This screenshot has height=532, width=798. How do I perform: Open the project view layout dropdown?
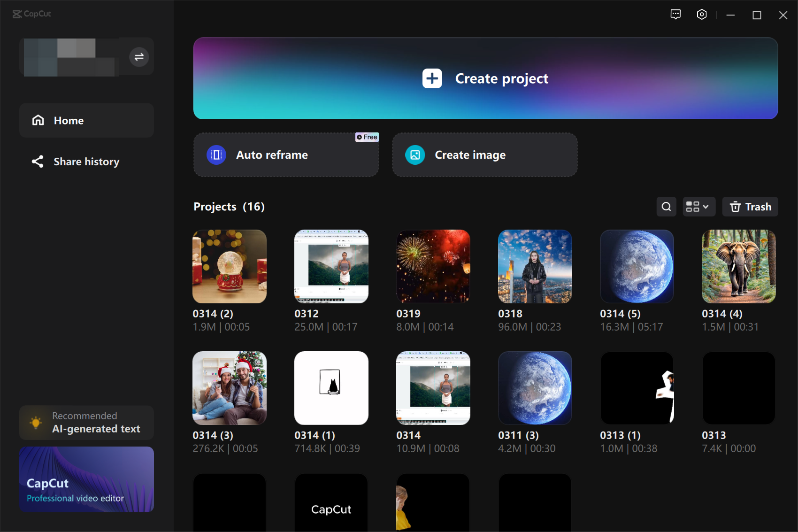(x=698, y=207)
